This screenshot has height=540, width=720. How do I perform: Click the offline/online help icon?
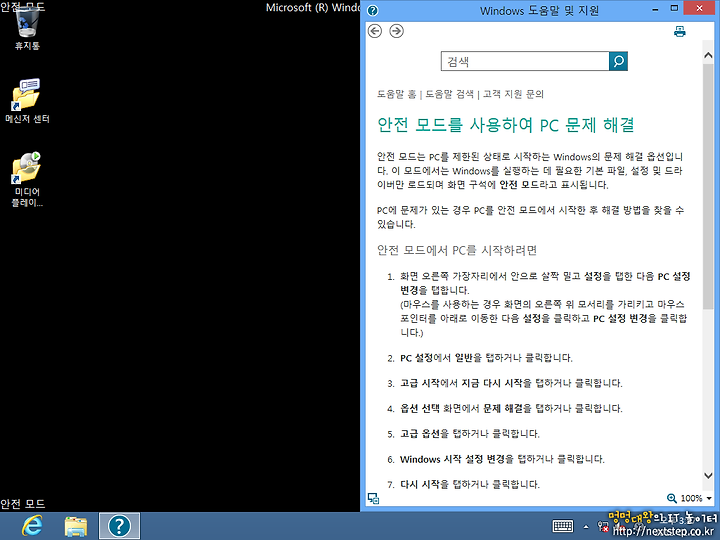373,499
